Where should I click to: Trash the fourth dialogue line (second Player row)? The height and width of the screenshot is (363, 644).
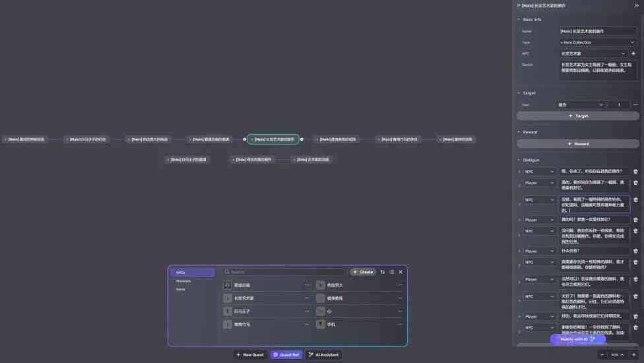pyautogui.click(x=635, y=220)
